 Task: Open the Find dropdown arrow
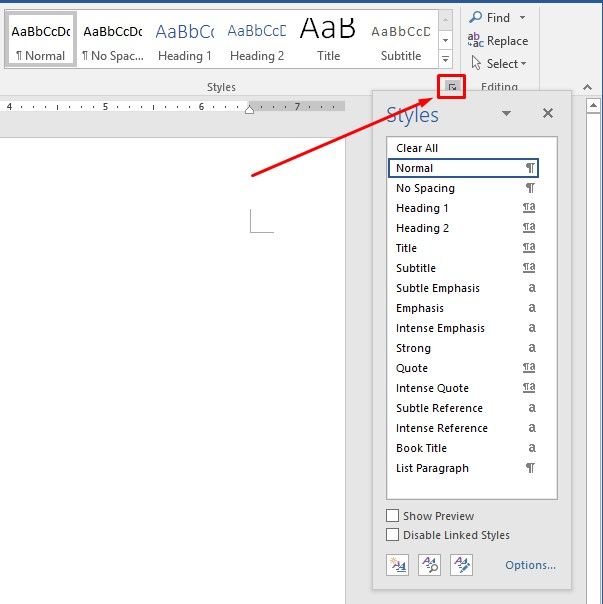click(x=522, y=18)
